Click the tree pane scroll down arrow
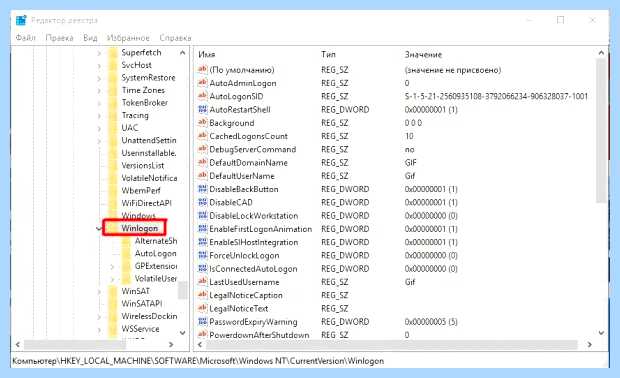This screenshot has width=620, height=378. (183, 333)
